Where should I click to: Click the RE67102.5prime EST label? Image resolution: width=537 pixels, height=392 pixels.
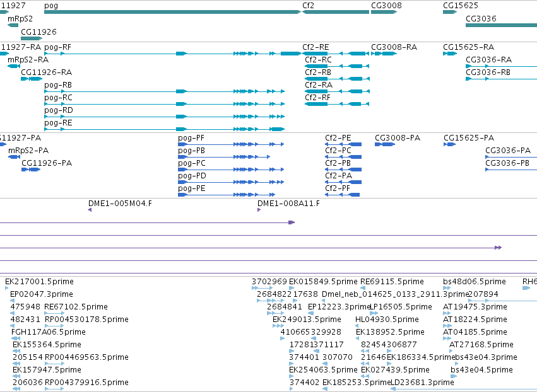point(76,307)
